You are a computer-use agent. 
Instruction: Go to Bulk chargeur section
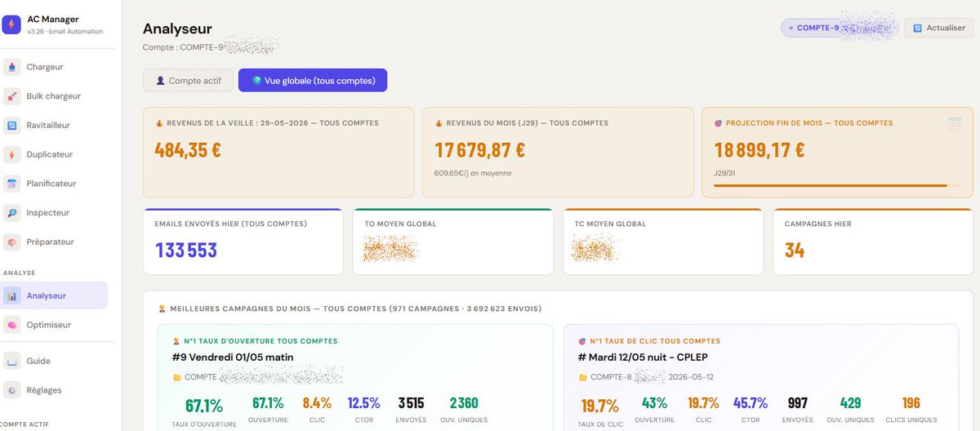[x=54, y=96]
